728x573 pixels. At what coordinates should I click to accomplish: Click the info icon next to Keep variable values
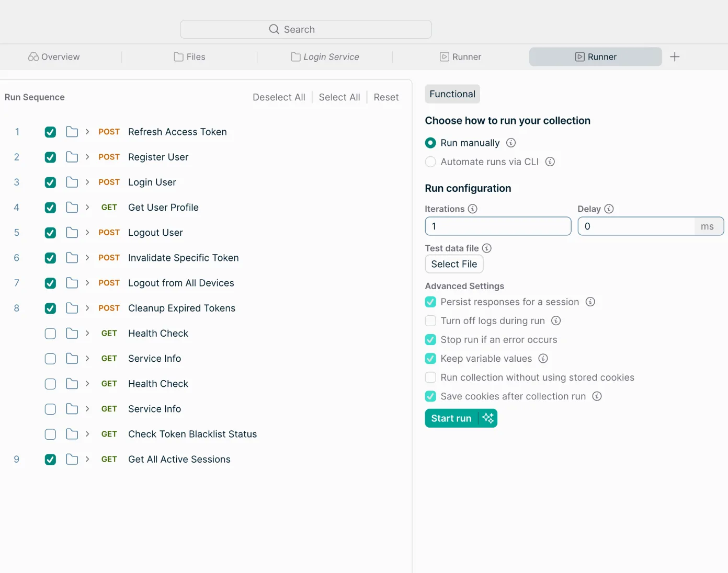[x=543, y=358]
